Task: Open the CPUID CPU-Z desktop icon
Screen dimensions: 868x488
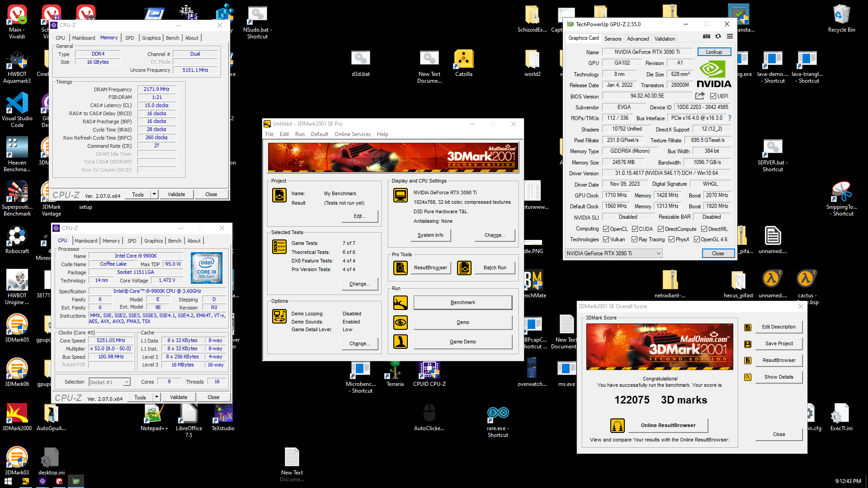Action: click(x=429, y=374)
